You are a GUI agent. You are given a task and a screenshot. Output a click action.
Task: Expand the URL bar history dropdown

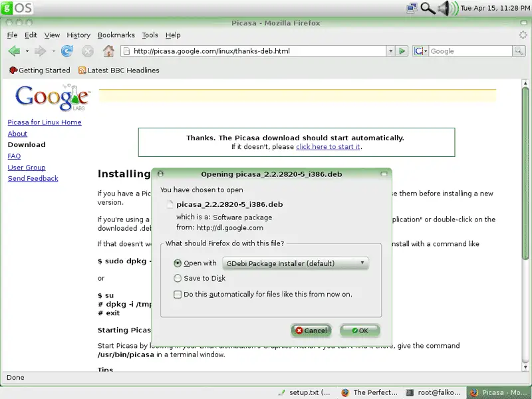click(390, 51)
